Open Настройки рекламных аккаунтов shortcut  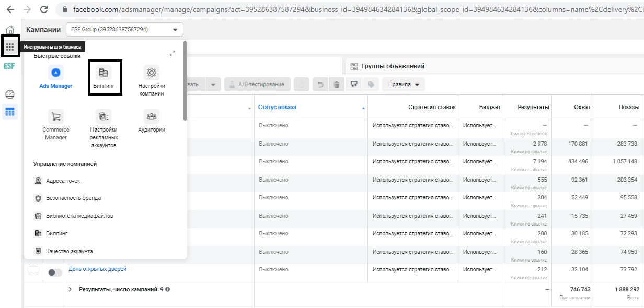click(x=103, y=129)
